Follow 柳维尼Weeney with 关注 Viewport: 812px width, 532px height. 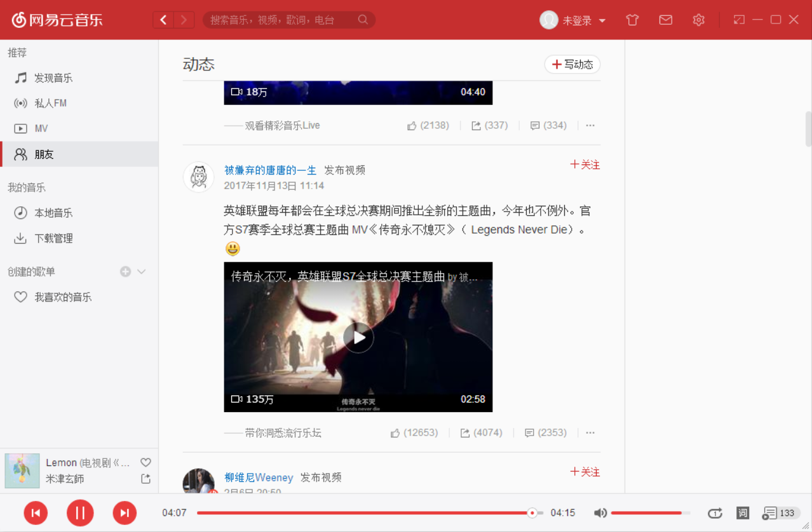585,472
